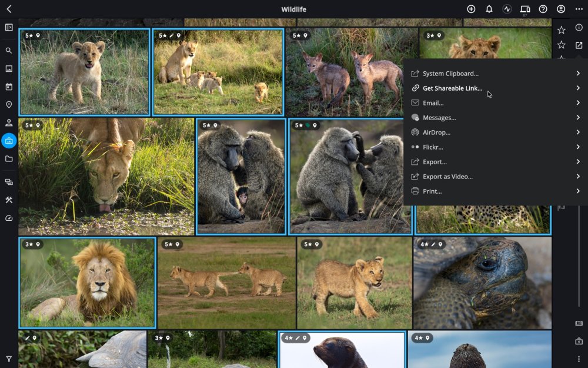Click the add plus-circle icon
588x368 pixels.
(471, 9)
